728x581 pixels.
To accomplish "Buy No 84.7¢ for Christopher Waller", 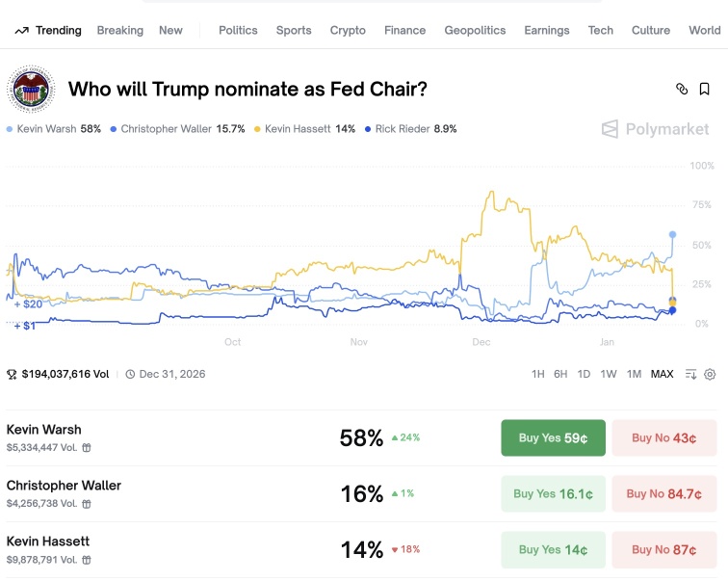I will (x=663, y=493).
